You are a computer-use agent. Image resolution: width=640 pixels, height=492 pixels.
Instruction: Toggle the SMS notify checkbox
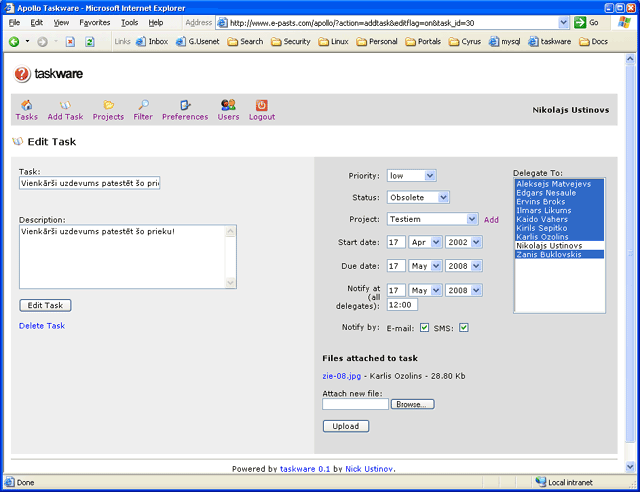(x=464, y=328)
